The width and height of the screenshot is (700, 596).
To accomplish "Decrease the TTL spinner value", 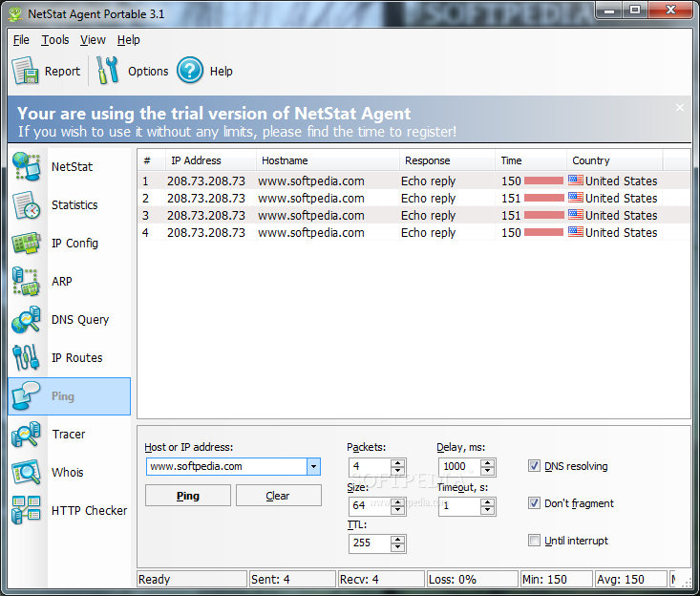I will (x=397, y=547).
